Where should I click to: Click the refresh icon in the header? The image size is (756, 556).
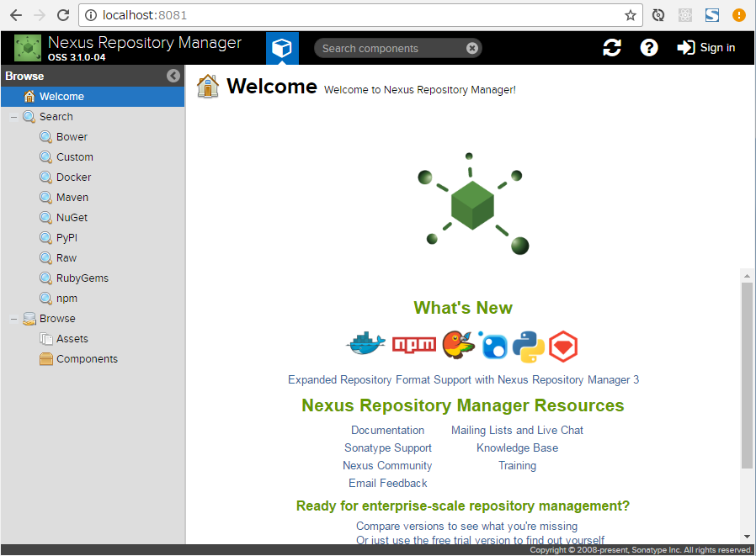tap(612, 47)
